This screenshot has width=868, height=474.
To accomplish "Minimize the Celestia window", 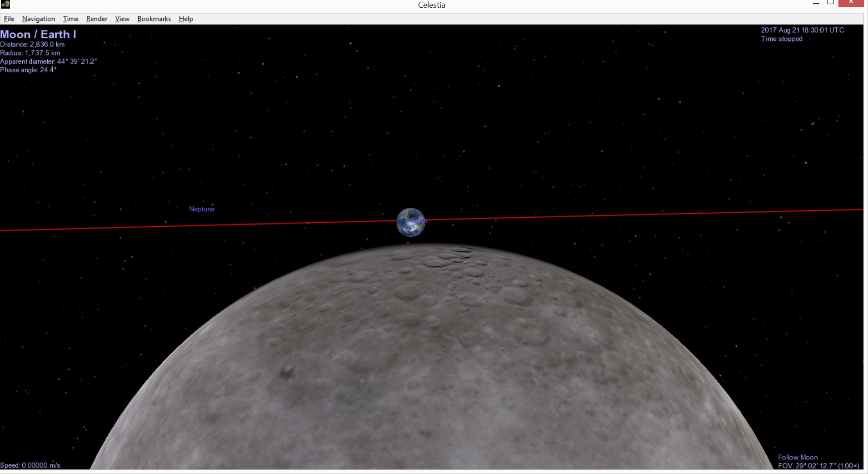I will pyautogui.click(x=816, y=3).
